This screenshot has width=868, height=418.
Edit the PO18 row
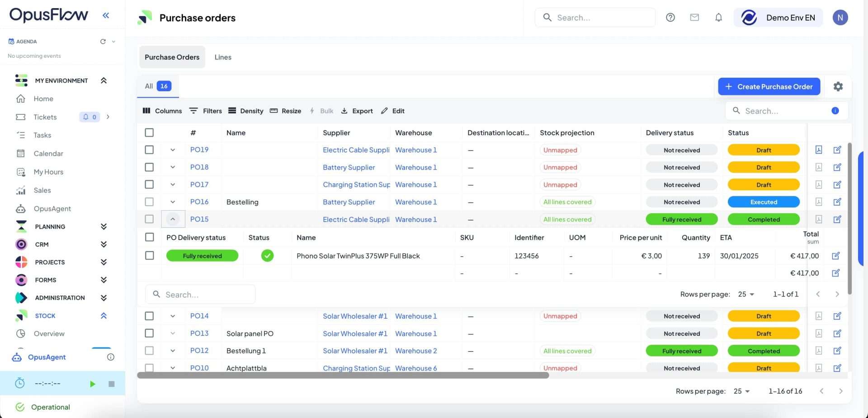coord(837,167)
